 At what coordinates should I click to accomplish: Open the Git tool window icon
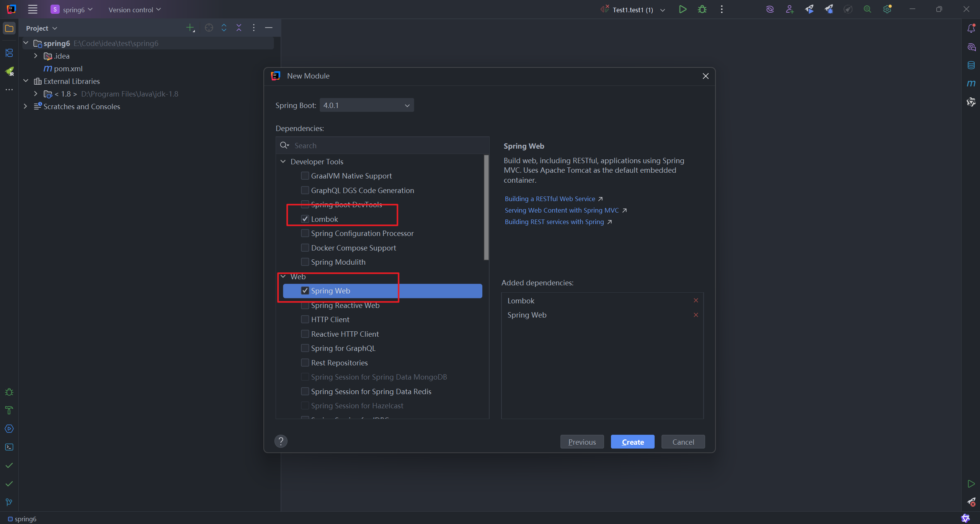tap(9, 502)
